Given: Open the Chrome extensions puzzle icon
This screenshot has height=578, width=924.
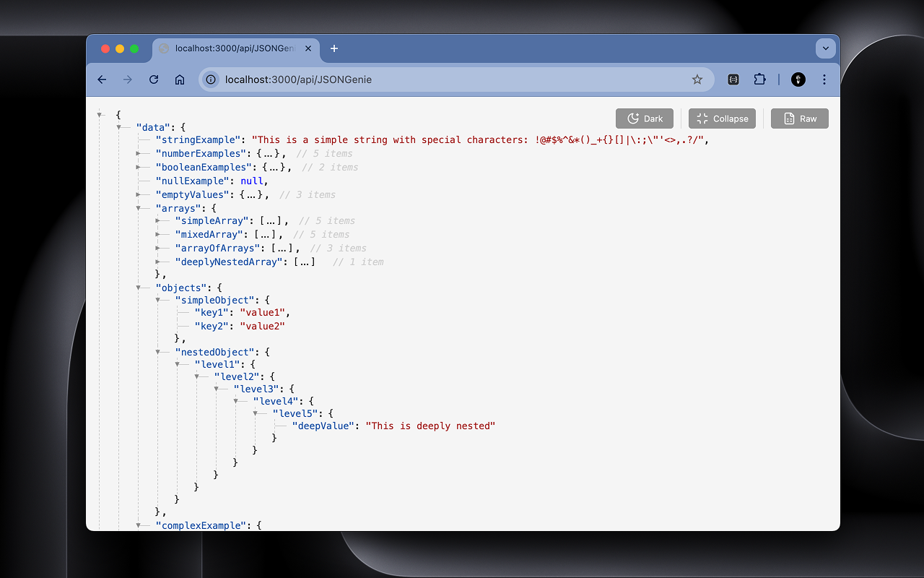Looking at the screenshot, I should pyautogui.click(x=759, y=79).
